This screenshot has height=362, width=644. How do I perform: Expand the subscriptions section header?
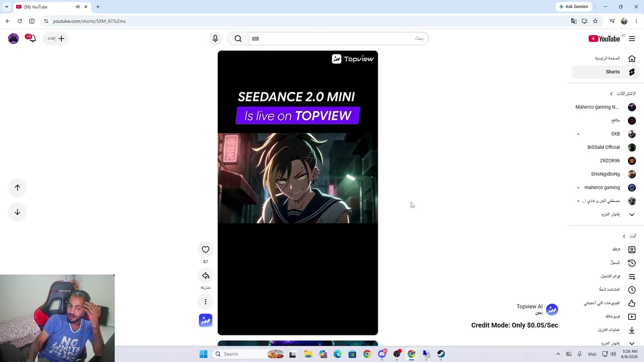[x=623, y=94]
